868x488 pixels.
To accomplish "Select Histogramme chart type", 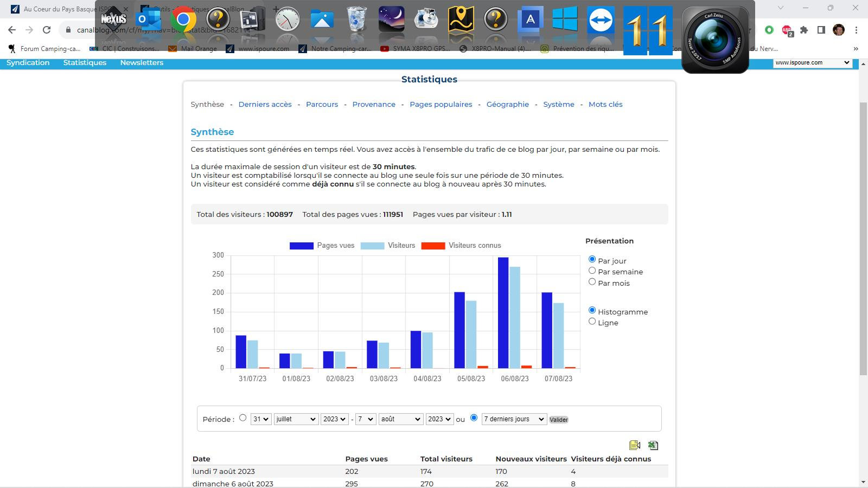I will (592, 310).
